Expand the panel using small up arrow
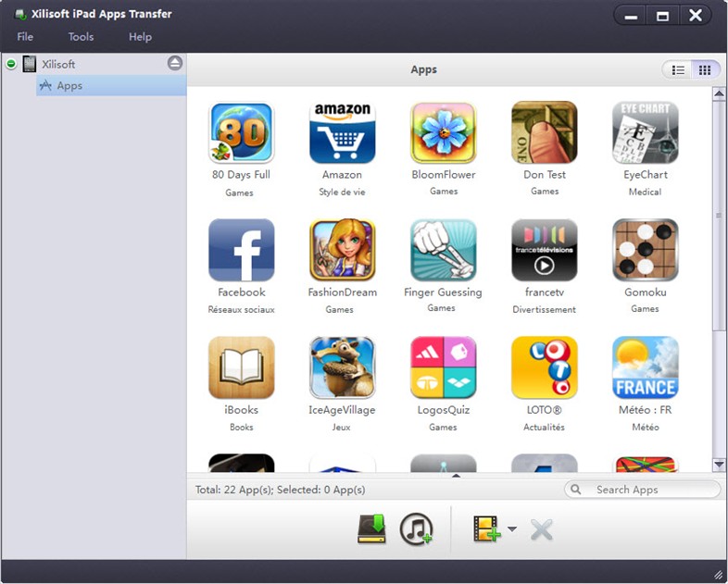 pos(456,475)
